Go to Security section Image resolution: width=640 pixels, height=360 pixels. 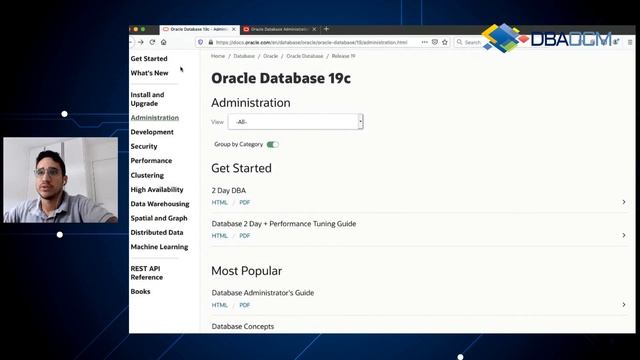click(x=144, y=146)
